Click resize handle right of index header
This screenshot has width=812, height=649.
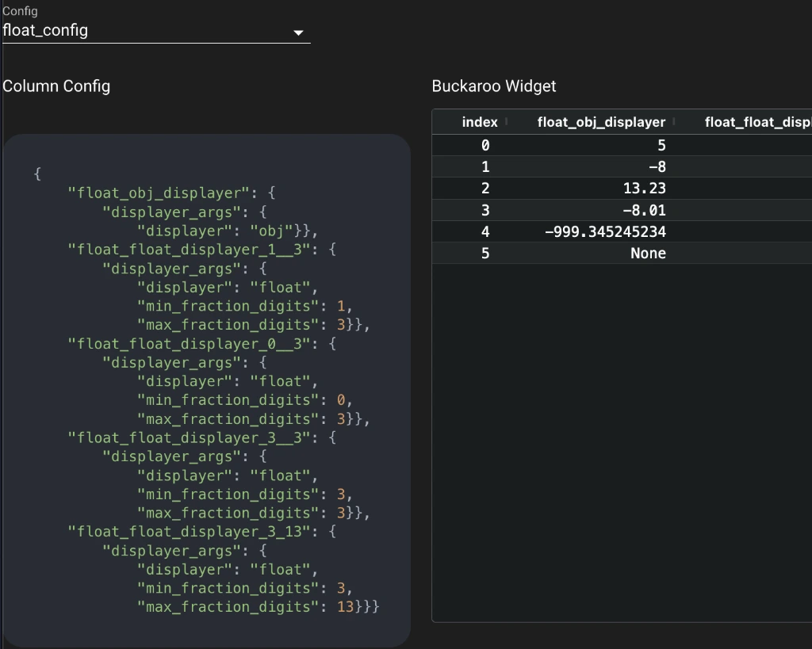click(506, 122)
